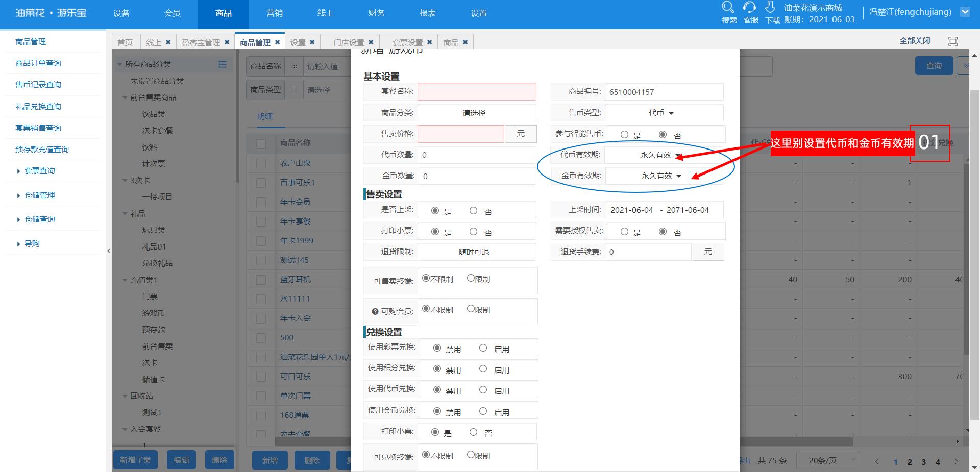Select 游戏币 category in tree
Screen dimensions: 980x472
point(154,313)
